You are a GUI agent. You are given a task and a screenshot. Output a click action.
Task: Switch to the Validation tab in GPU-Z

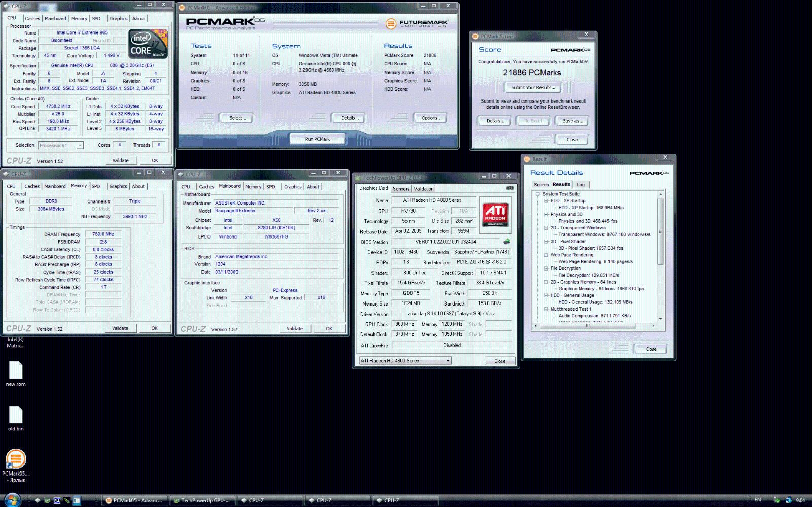(424, 188)
